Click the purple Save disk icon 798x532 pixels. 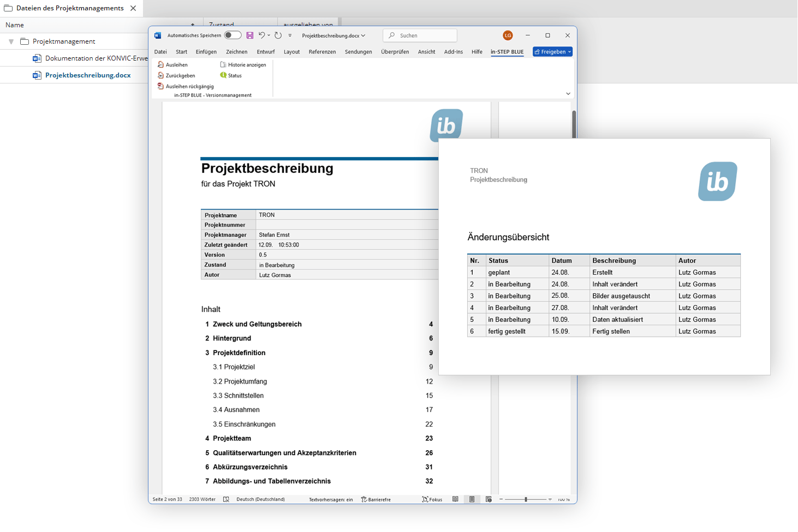249,35
